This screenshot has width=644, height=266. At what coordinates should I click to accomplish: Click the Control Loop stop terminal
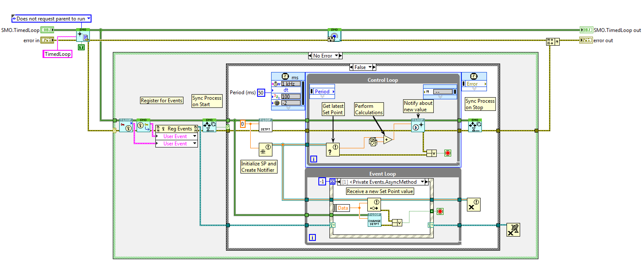[448, 153]
